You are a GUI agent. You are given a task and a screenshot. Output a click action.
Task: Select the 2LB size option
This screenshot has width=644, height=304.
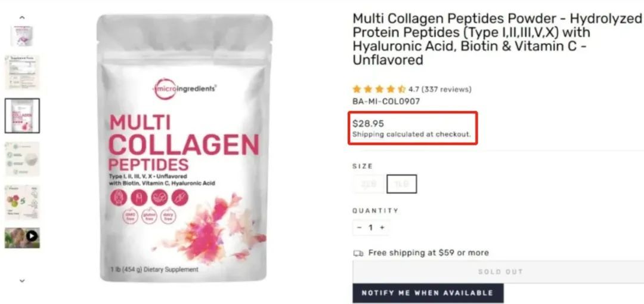[x=369, y=184]
